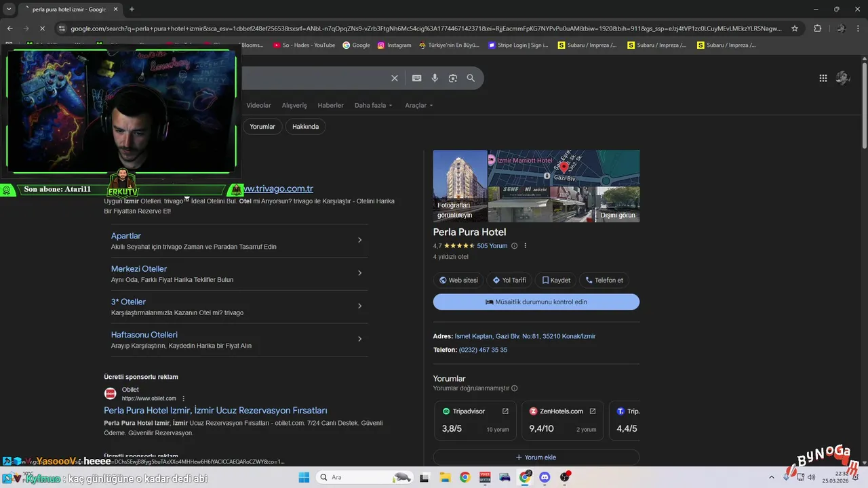Show hidden system tray icons
The width and height of the screenshot is (868, 488).
pos(771,477)
